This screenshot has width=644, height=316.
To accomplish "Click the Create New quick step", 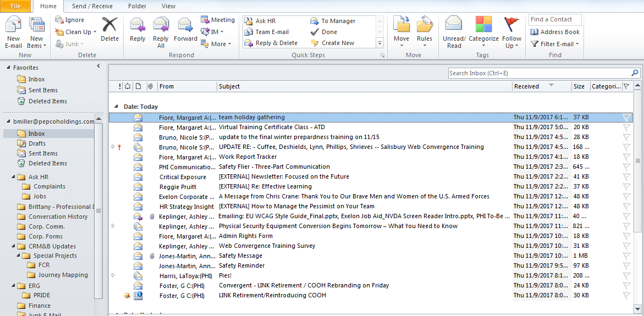I will [x=332, y=43].
